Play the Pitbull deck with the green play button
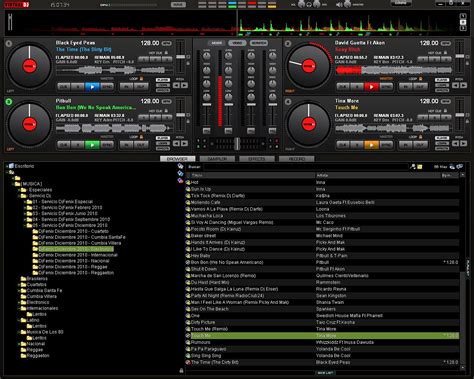The width and height of the screenshot is (474, 379). tap(92, 145)
